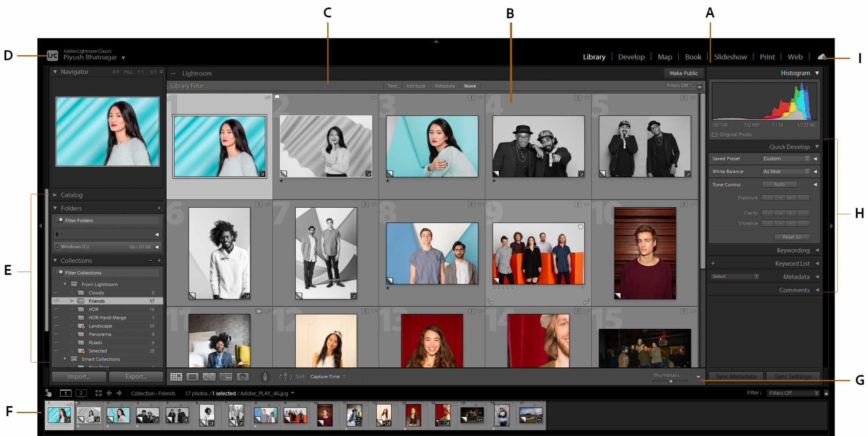Toggle the Library Filter lock
Screen dimensions: 868x436
click(x=699, y=86)
